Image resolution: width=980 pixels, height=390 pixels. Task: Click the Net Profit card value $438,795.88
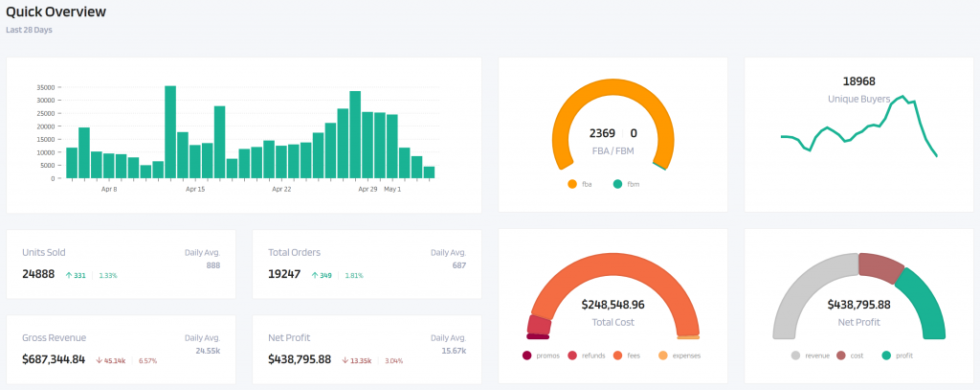coord(300,360)
